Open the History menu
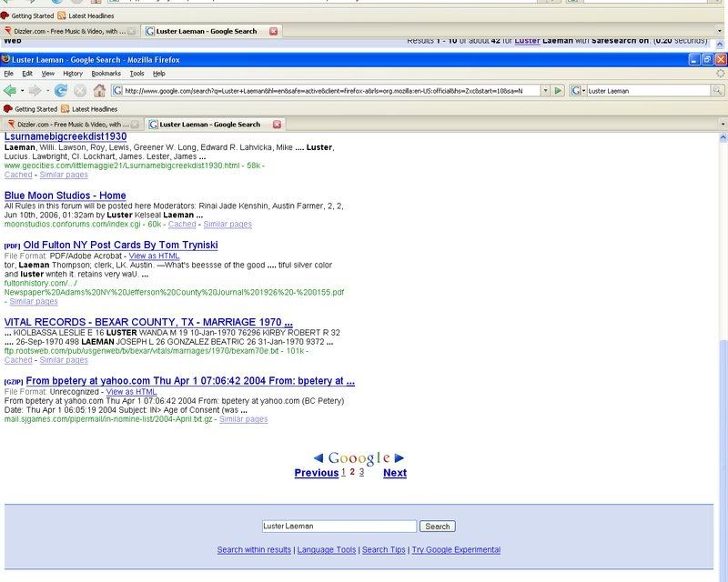The height and width of the screenshot is (582, 728). click(x=73, y=74)
